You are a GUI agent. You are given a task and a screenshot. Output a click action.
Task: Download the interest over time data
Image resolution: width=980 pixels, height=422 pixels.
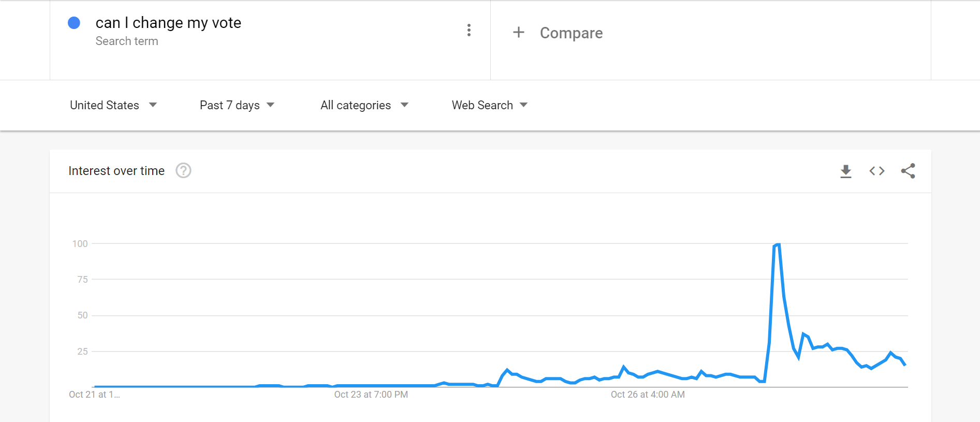(846, 171)
